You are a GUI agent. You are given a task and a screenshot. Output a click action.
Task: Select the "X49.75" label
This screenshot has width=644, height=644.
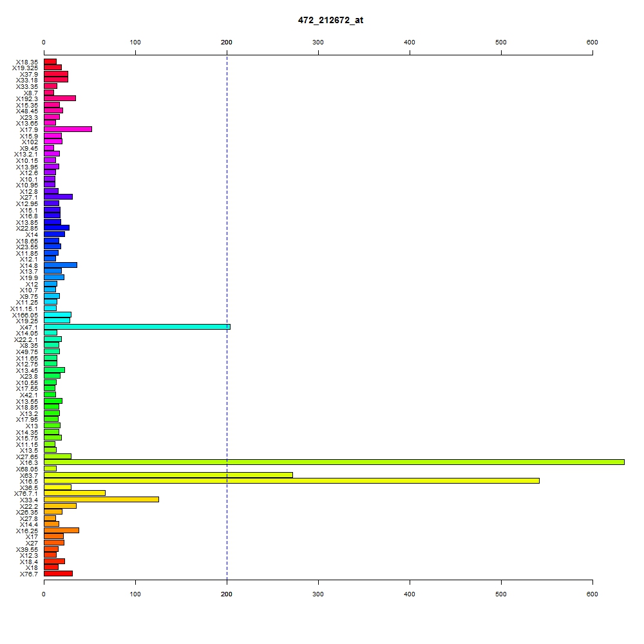pyautogui.click(x=26, y=352)
